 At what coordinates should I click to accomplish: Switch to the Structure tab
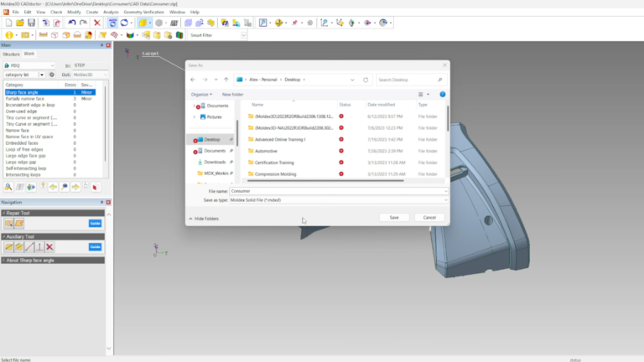click(11, 54)
